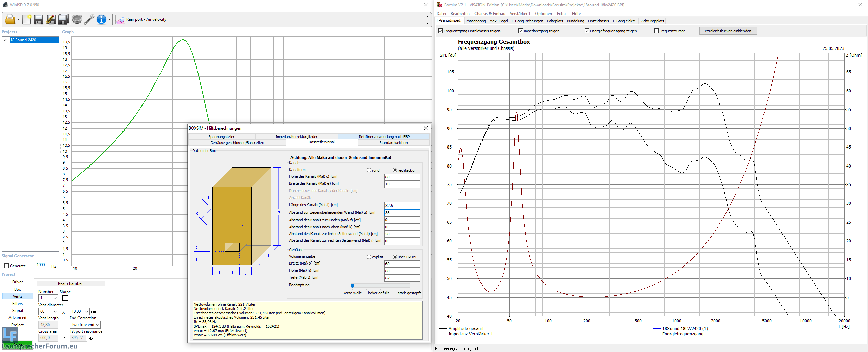Toggle the Frequenzcursor checkbox
This screenshot has width=868, height=352.
(656, 31)
